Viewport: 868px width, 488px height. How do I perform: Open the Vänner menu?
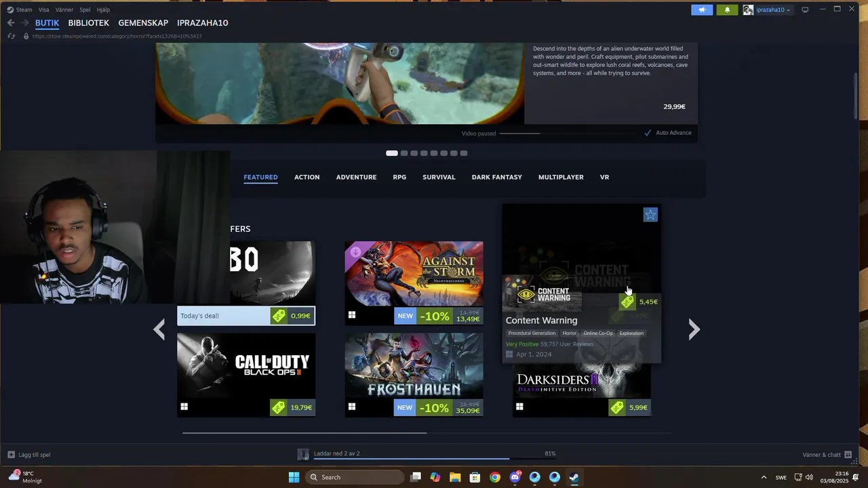click(x=64, y=9)
